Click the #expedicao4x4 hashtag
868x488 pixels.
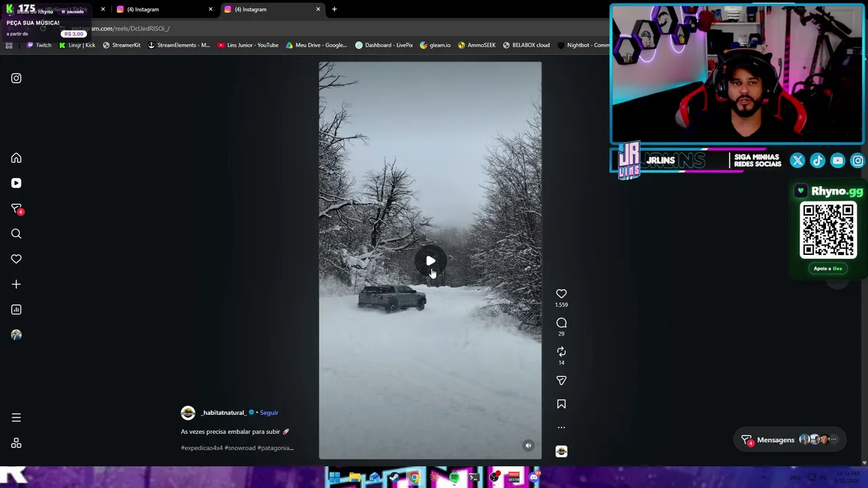201,448
